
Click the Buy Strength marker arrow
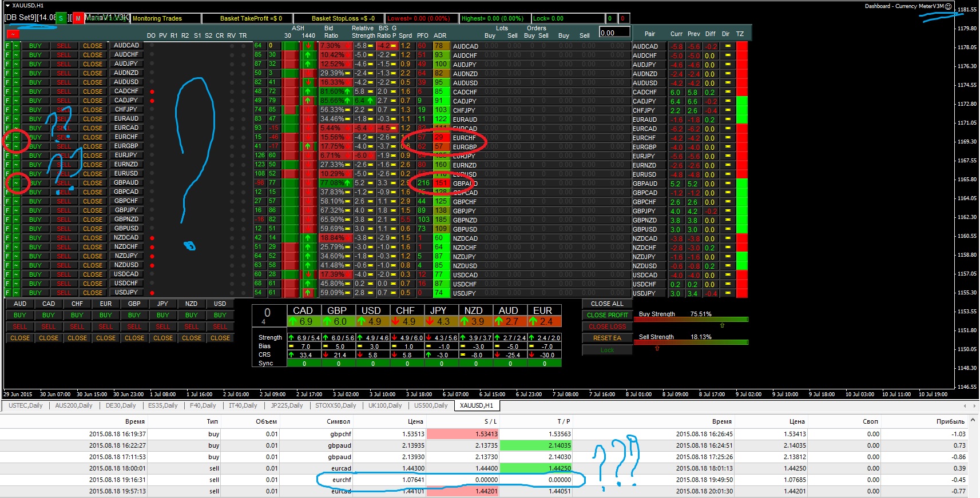(x=722, y=325)
